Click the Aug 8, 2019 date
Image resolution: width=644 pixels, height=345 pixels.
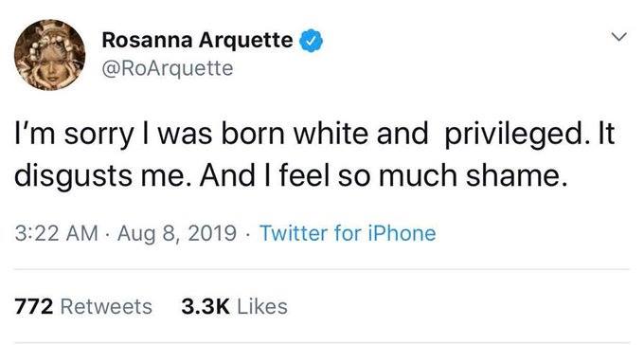177,233
